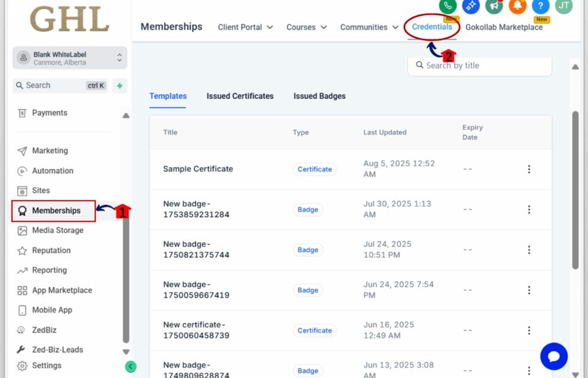
Task: Open the blue chat widget bubble
Action: coord(554,356)
